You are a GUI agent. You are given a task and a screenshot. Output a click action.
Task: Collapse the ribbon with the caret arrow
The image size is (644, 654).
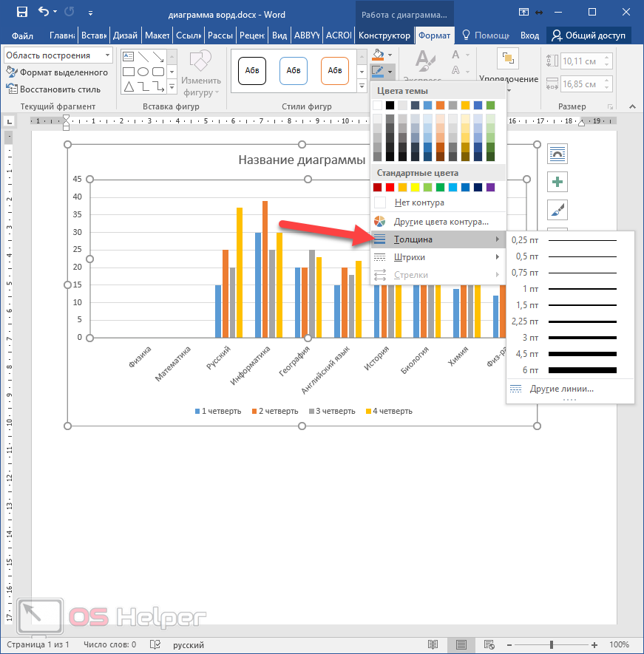pyautogui.click(x=632, y=106)
